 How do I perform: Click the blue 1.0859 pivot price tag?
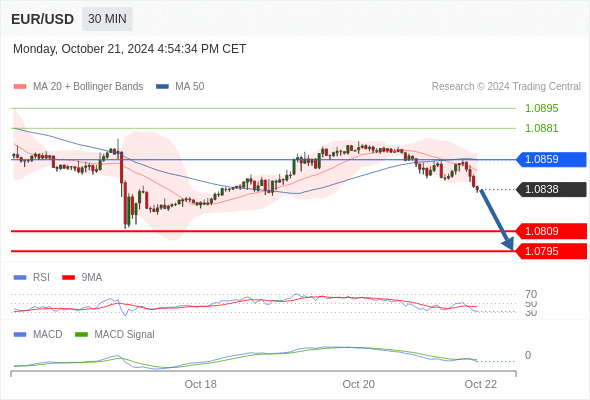[x=551, y=159]
